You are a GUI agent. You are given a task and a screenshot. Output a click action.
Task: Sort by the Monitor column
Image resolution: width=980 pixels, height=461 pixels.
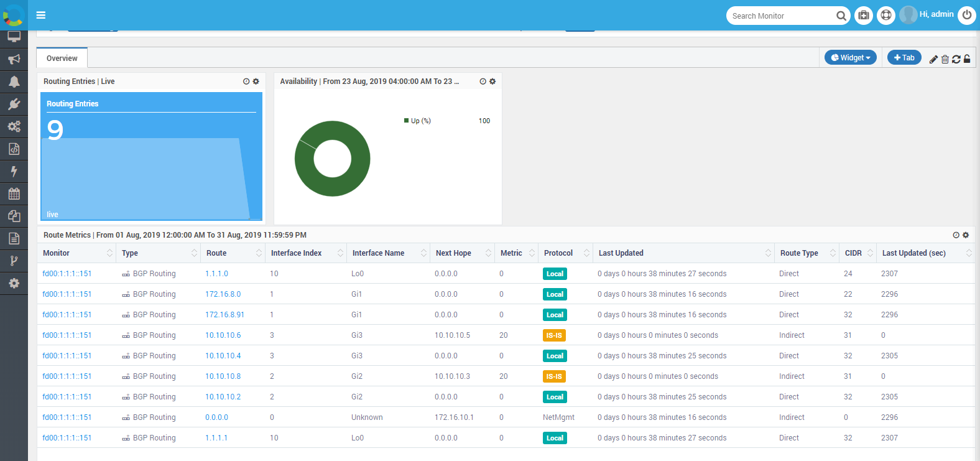(x=76, y=253)
